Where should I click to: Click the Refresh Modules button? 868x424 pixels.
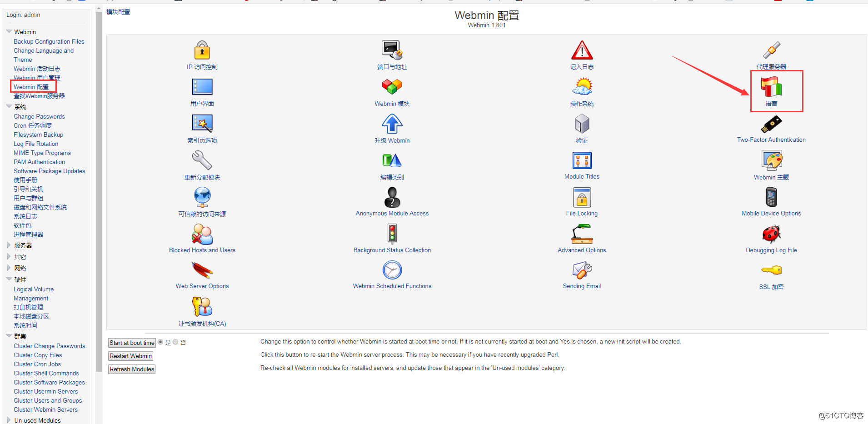click(132, 369)
